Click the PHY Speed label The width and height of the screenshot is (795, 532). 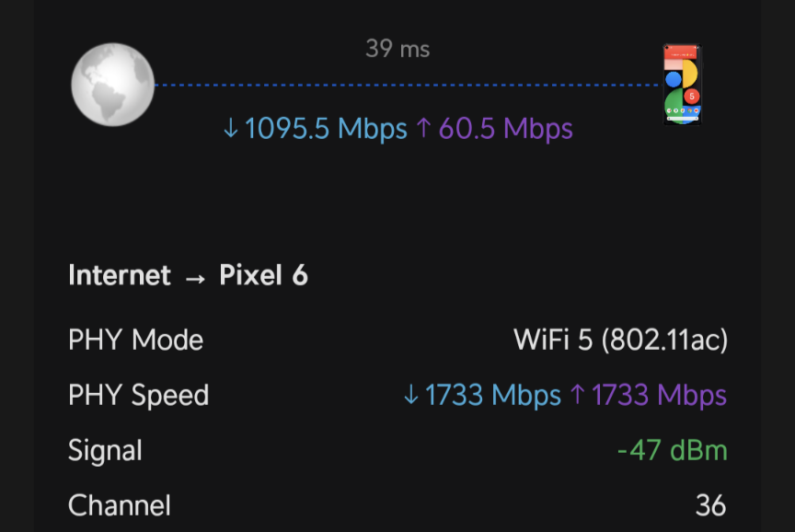138,396
